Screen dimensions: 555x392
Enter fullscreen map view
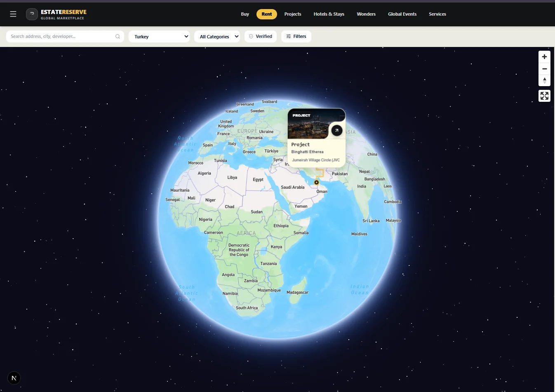pyautogui.click(x=544, y=96)
